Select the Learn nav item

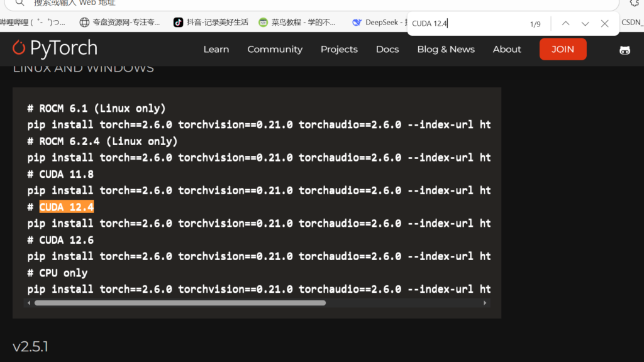[x=216, y=49]
